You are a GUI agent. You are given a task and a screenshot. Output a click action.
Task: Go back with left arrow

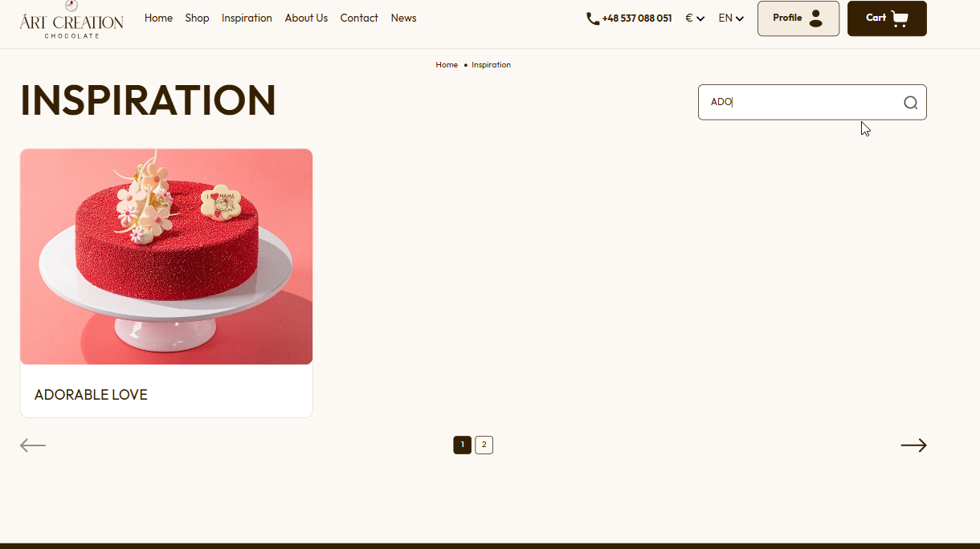pos(33,445)
